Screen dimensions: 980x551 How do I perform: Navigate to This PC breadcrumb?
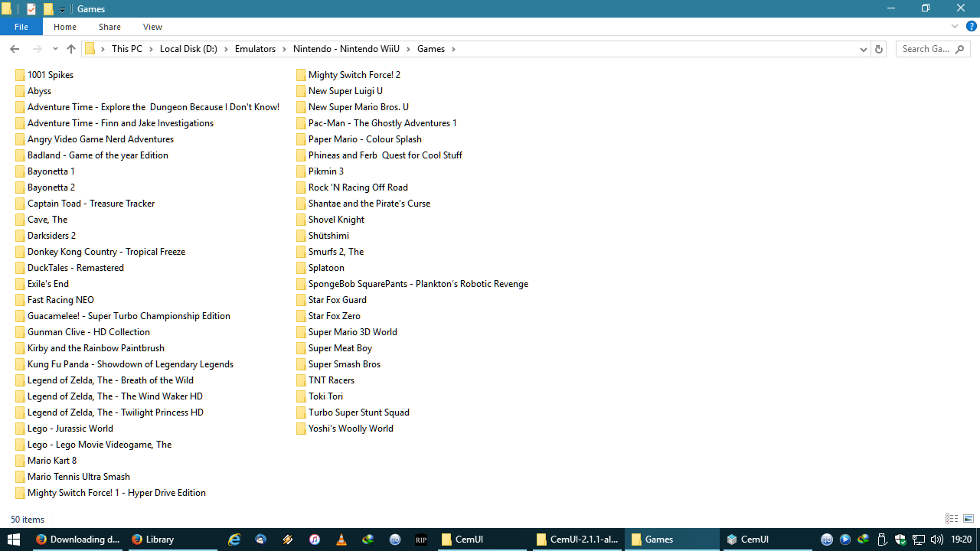click(x=126, y=49)
